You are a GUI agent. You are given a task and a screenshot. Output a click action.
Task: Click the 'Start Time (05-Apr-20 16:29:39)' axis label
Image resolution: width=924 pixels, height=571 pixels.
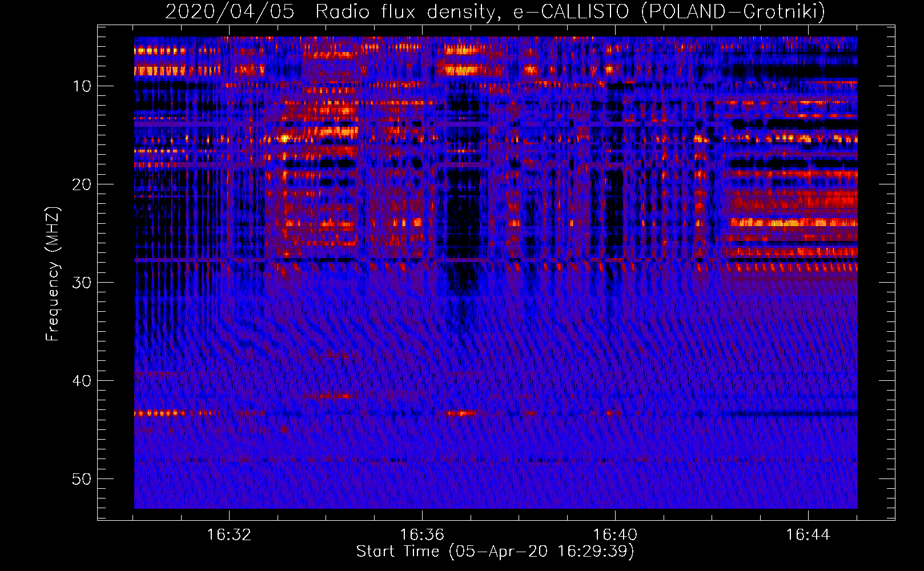coord(495,552)
